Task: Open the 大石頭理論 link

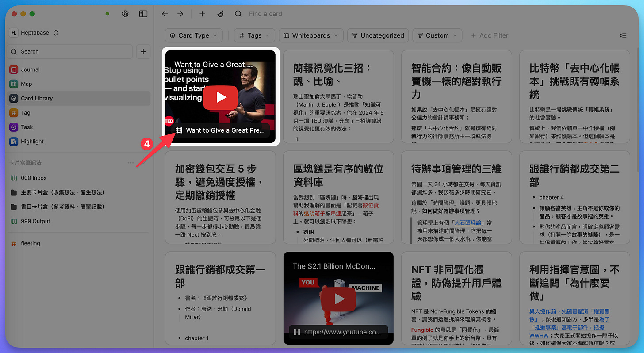Action: click(x=468, y=223)
